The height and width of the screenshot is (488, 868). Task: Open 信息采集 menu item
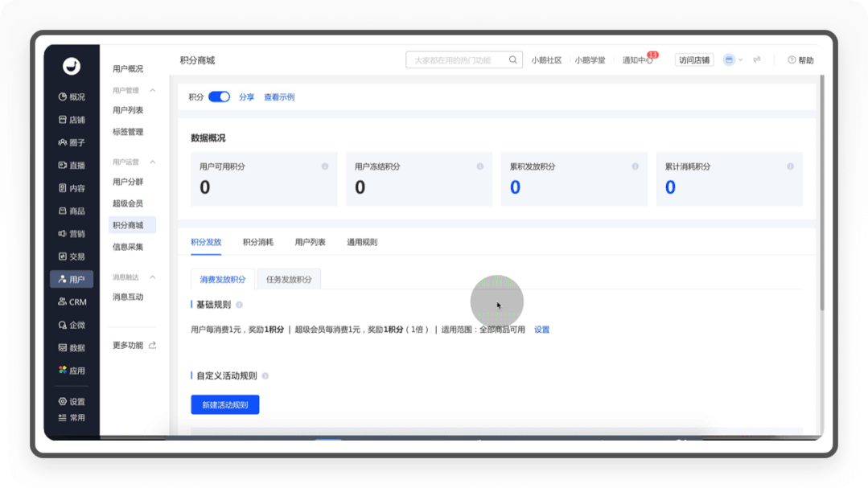tap(128, 247)
